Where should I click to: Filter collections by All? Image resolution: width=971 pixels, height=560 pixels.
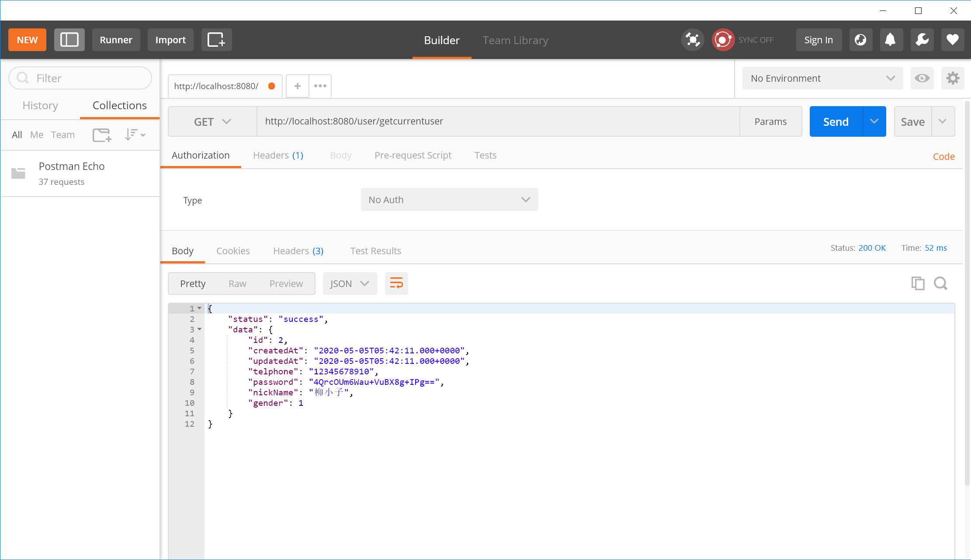click(17, 135)
